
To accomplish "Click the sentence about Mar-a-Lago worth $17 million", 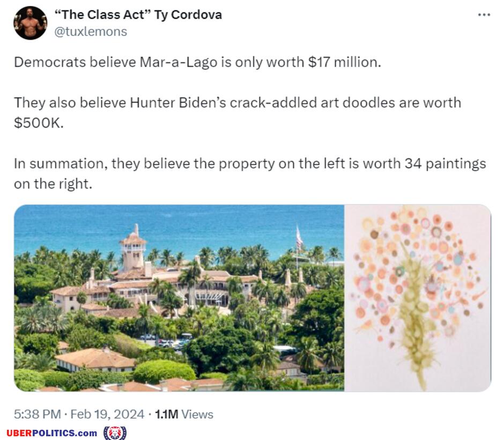I will coord(197,62).
